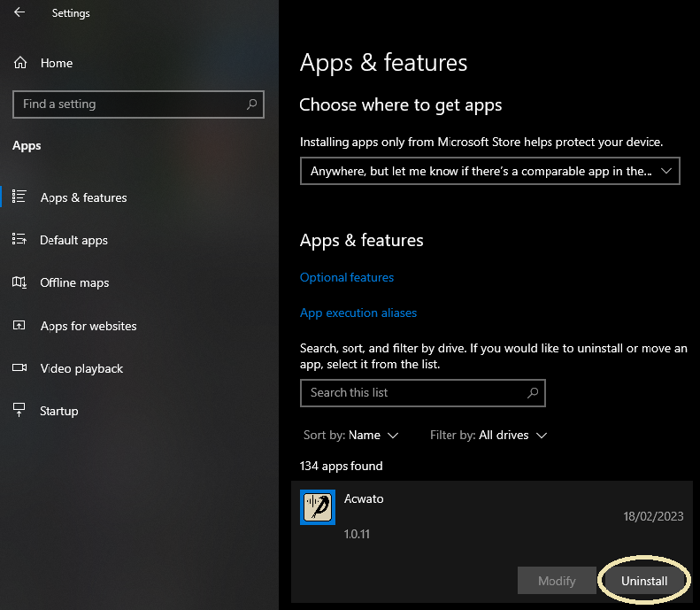This screenshot has height=610, width=700.
Task: Open App execution aliases link
Action: pyautogui.click(x=358, y=313)
